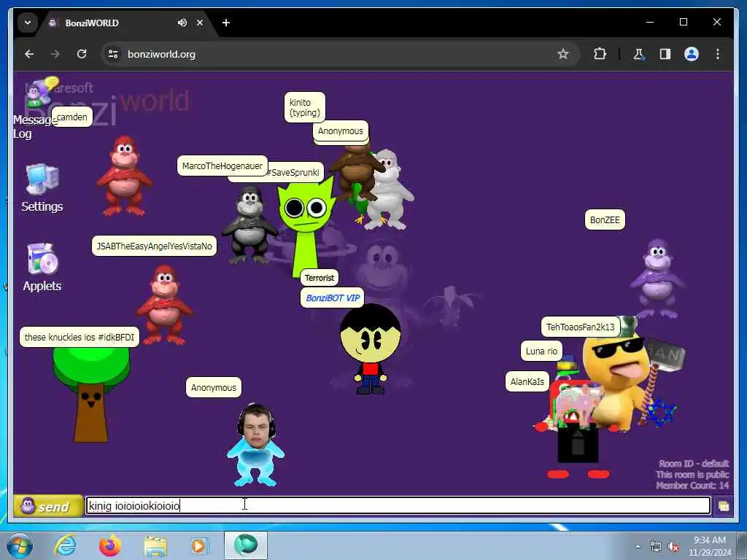Viewport: 747px width, 560px height.
Task: Go forward in browser history
Action: coord(55,54)
